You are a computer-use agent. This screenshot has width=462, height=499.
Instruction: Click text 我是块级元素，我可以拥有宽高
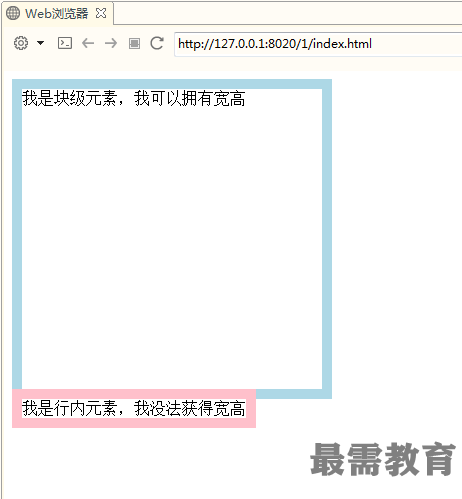point(134,99)
